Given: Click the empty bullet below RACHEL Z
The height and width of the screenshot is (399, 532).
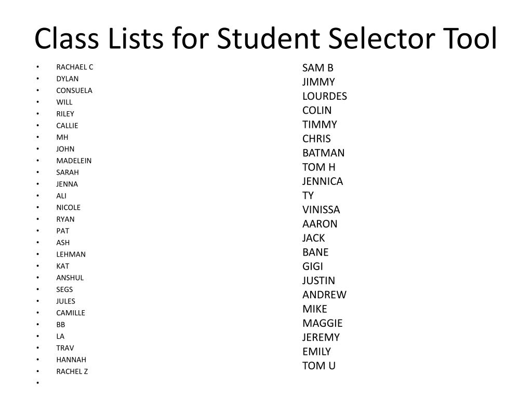Looking at the screenshot, I should click(37, 383).
